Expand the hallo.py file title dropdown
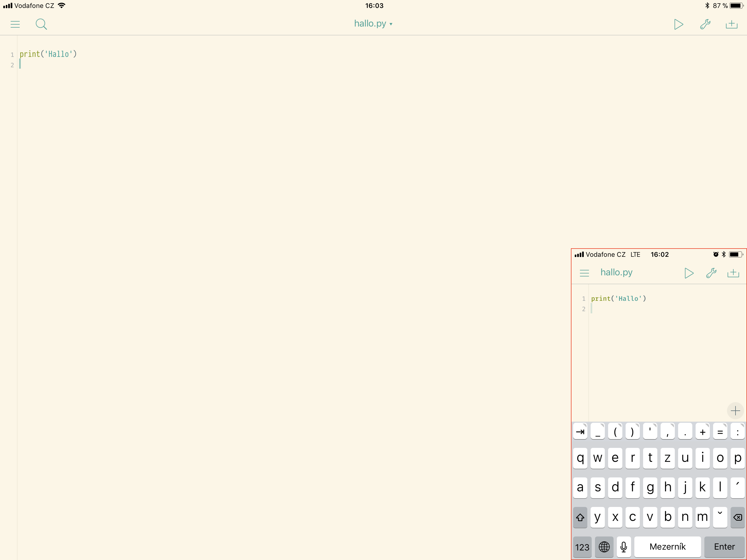Viewport: 747px width, 560px height. 373,24
